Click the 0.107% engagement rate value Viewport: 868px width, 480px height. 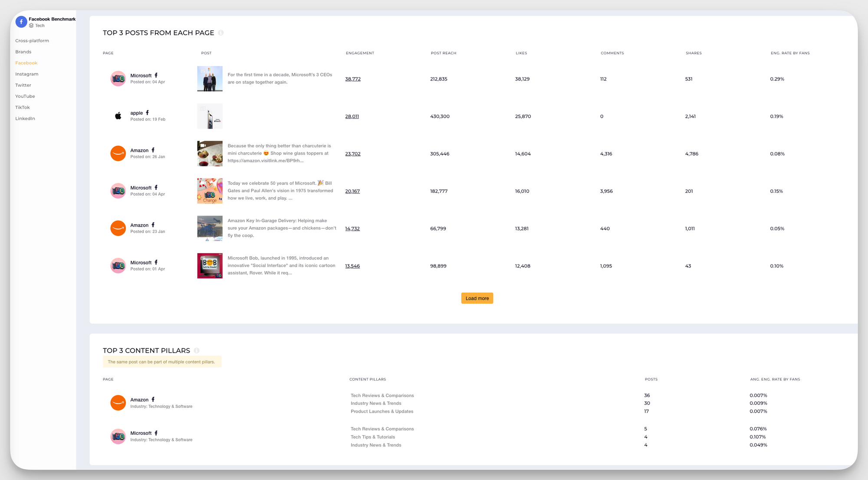point(758,437)
